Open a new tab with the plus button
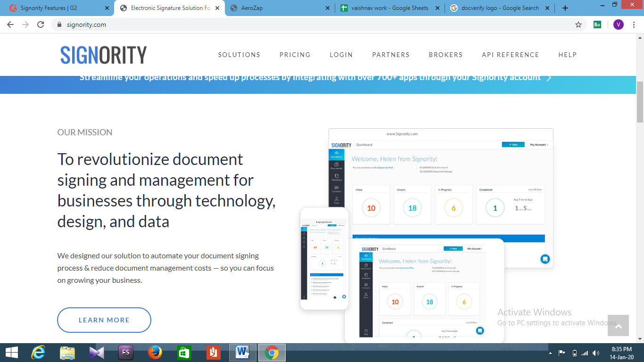Image resolution: width=644 pixels, height=362 pixels. (565, 8)
